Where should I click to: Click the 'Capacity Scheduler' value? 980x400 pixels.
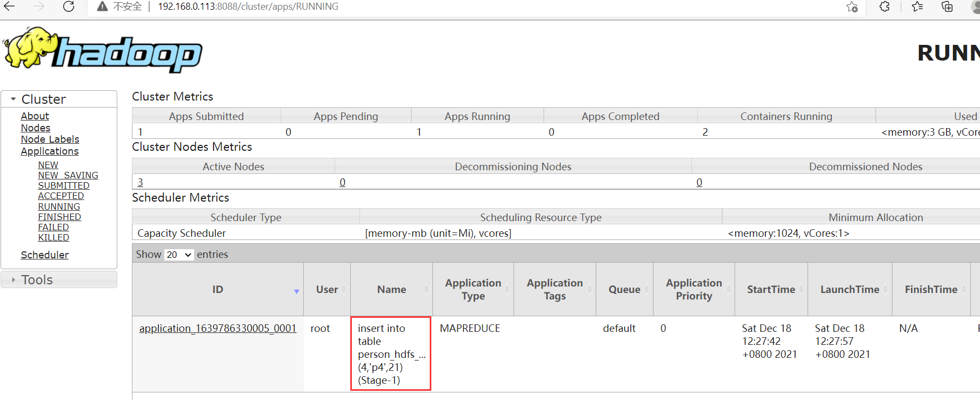(182, 234)
